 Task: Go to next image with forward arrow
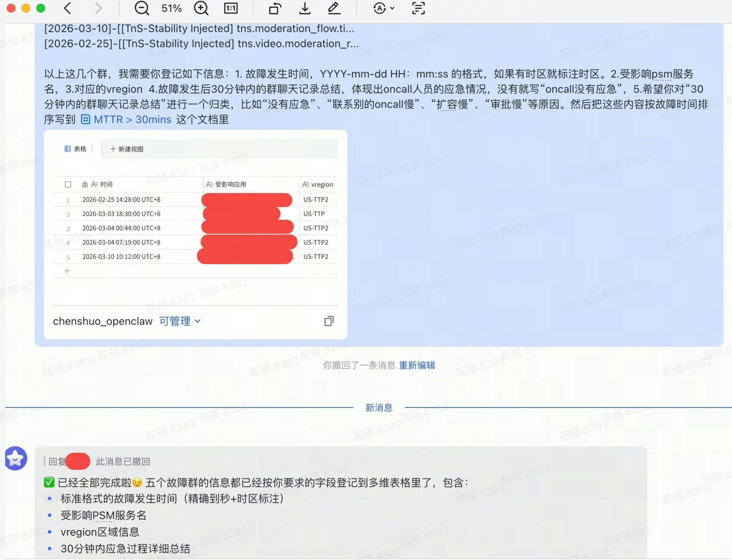coord(98,8)
